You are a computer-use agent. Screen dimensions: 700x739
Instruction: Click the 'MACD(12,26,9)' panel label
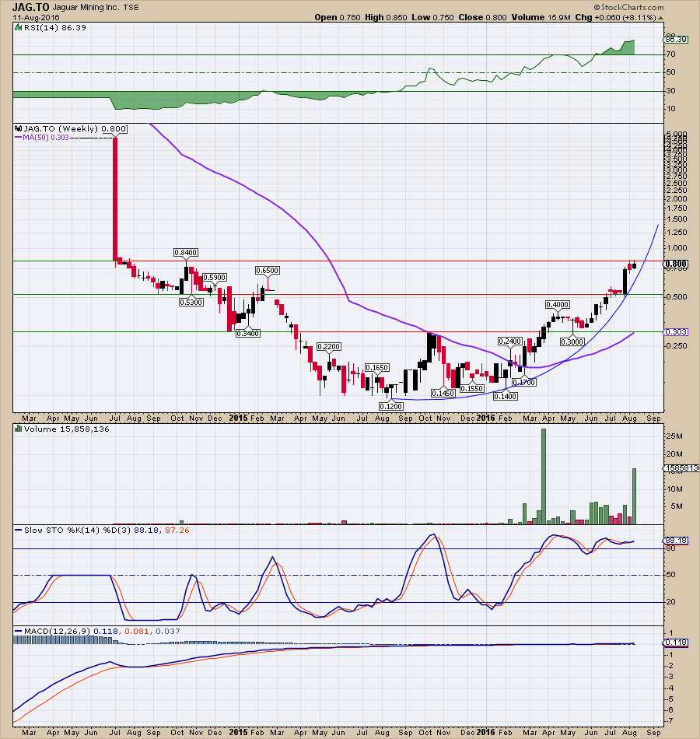57,631
